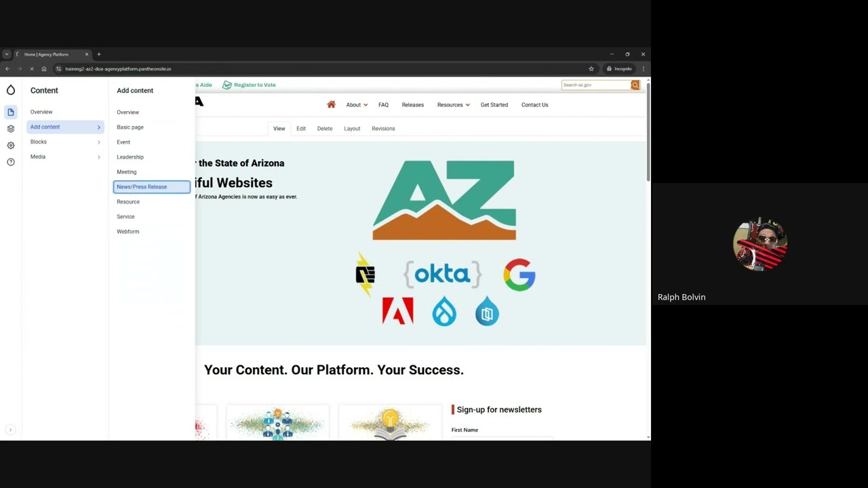Click the Adobe logo
The height and width of the screenshot is (488, 868).
pyautogui.click(x=398, y=311)
